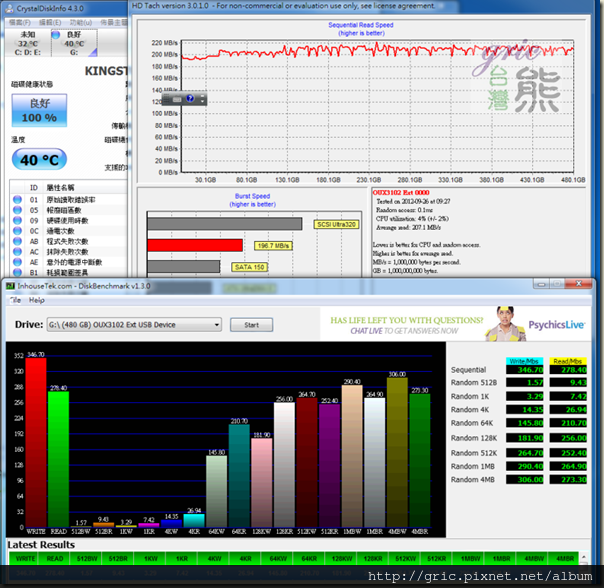Click blue status icon for attribute 0C

pyautogui.click(x=17, y=231)
